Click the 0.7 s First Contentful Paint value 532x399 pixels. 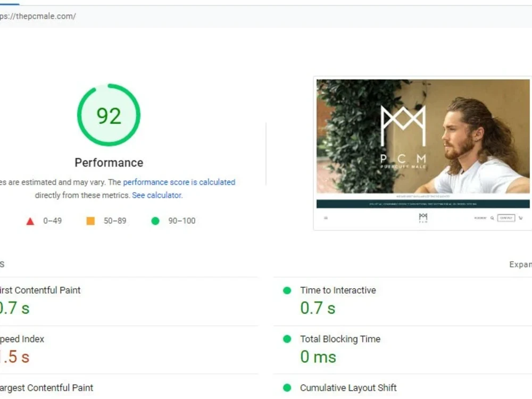tap(14, 308)
